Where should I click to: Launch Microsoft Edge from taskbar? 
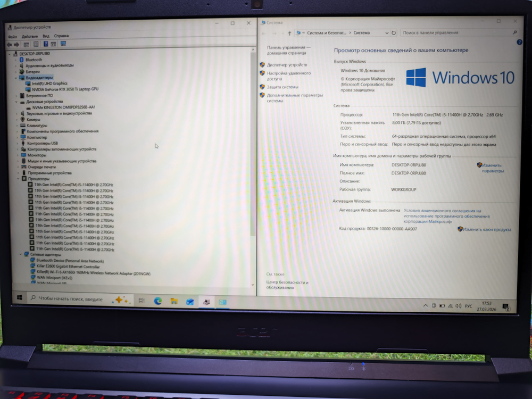[158, 301]
